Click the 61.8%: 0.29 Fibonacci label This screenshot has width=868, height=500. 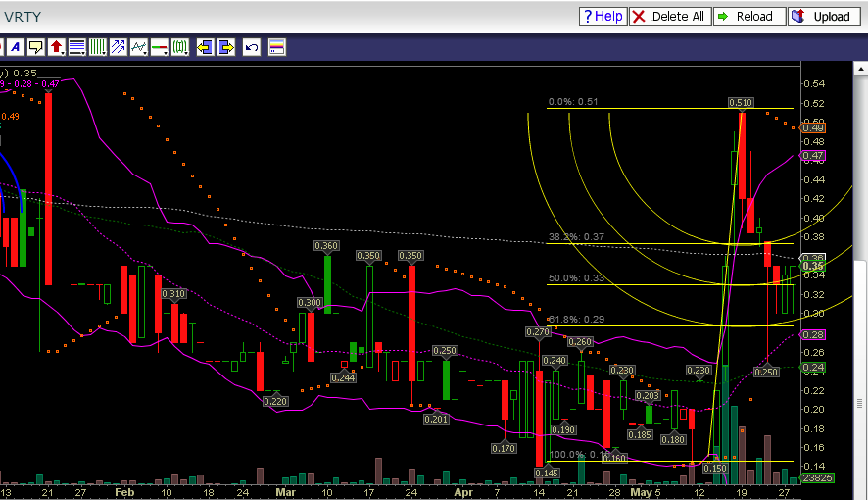(576, 319)
